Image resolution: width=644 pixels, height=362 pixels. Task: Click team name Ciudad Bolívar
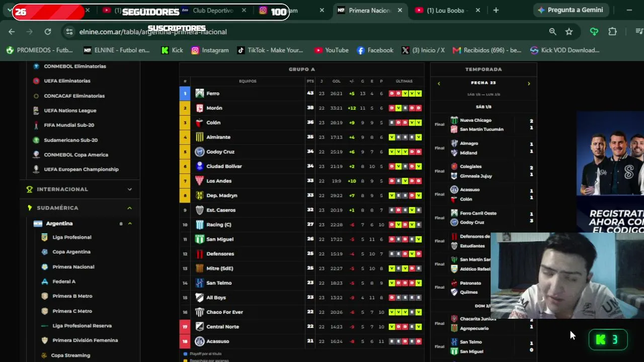coord(224,166)
